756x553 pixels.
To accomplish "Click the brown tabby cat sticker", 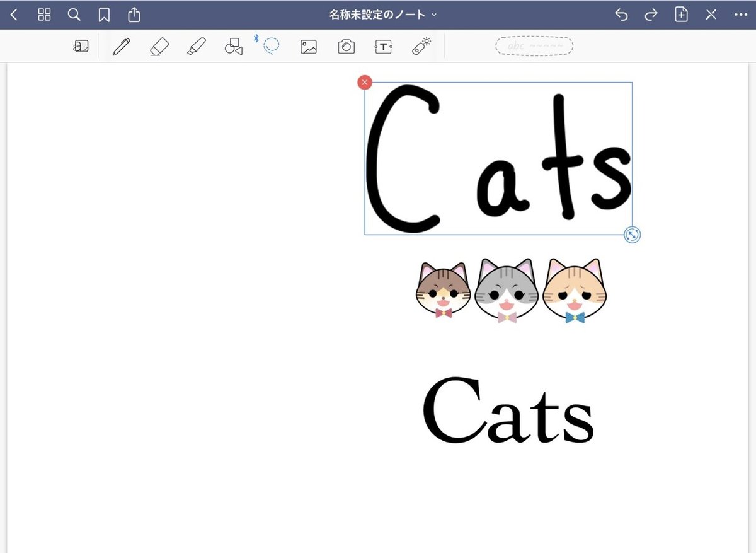I will point(444,291).
